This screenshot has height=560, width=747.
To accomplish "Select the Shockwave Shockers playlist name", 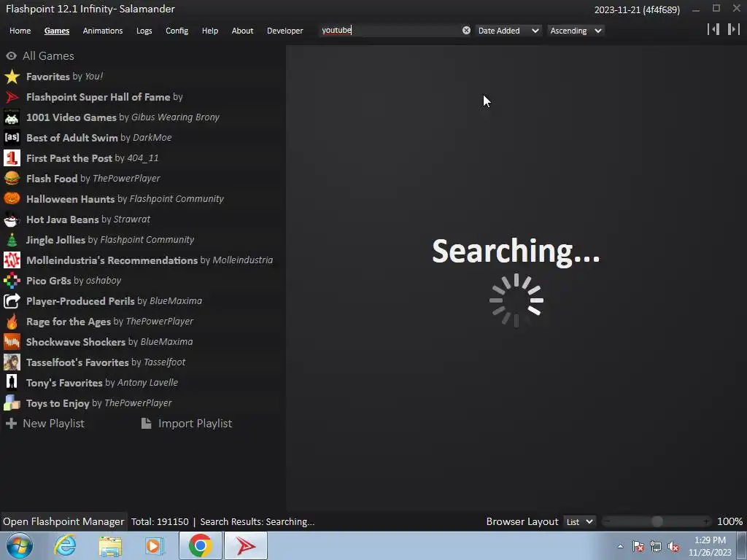I will (x=76, y=342).
